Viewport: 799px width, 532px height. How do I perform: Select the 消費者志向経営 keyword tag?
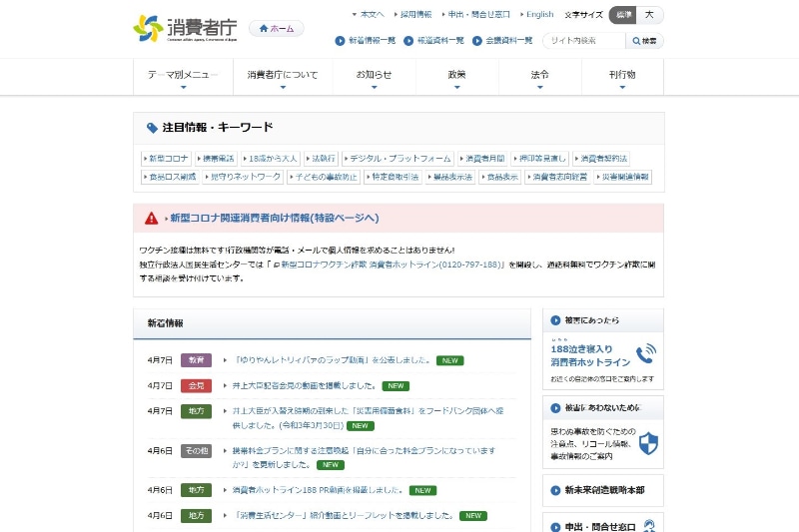pyautogui.click(x=557, y=177)
